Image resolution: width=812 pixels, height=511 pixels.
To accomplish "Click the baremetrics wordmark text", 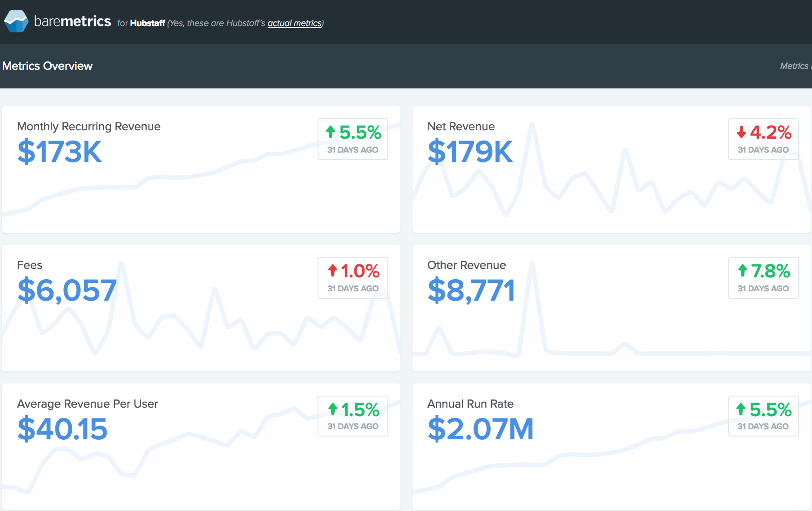I will (x=73, y=21).
